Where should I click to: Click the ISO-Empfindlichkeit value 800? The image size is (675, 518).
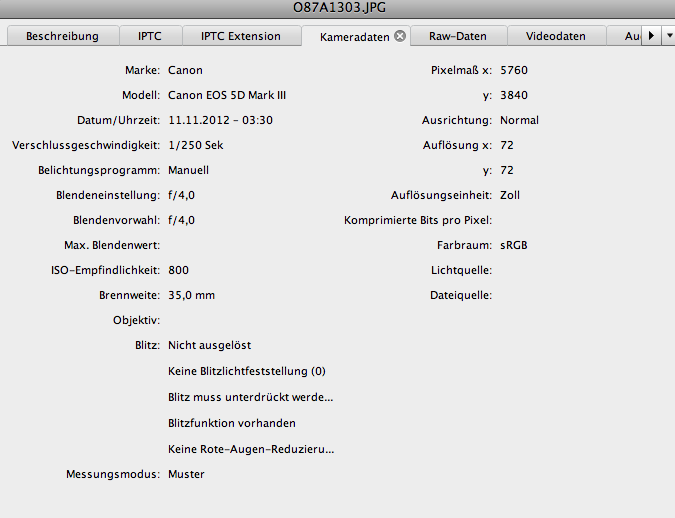[178, 270]
